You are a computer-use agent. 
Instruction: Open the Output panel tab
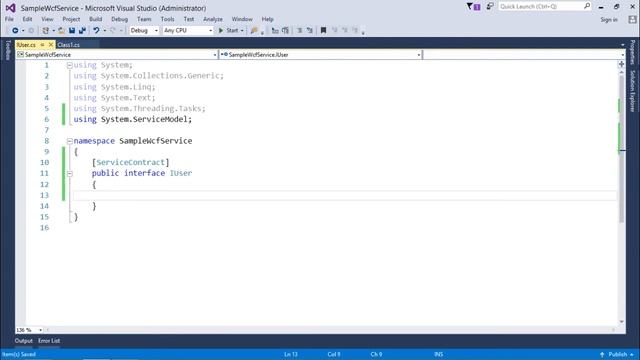coord(24,341)
